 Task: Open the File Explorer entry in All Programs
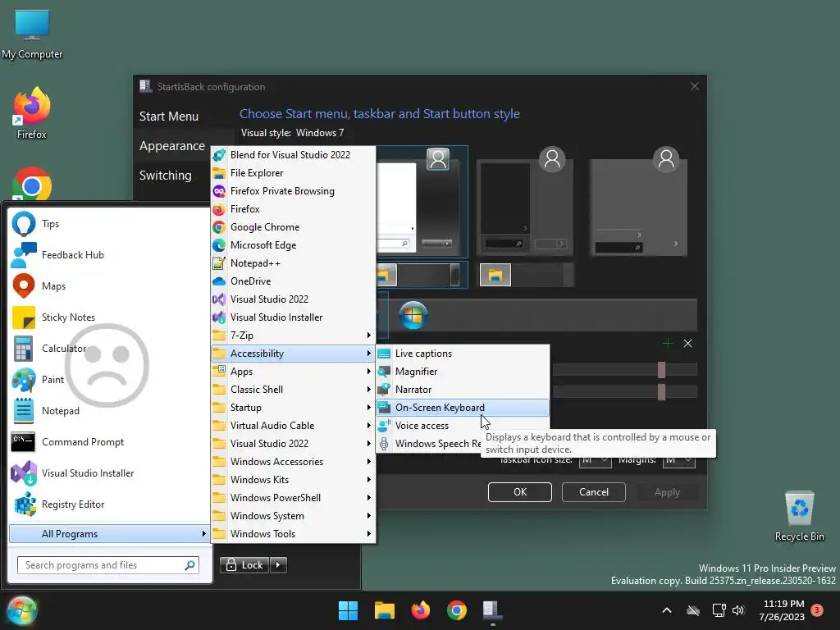click(x=293, y=173)
